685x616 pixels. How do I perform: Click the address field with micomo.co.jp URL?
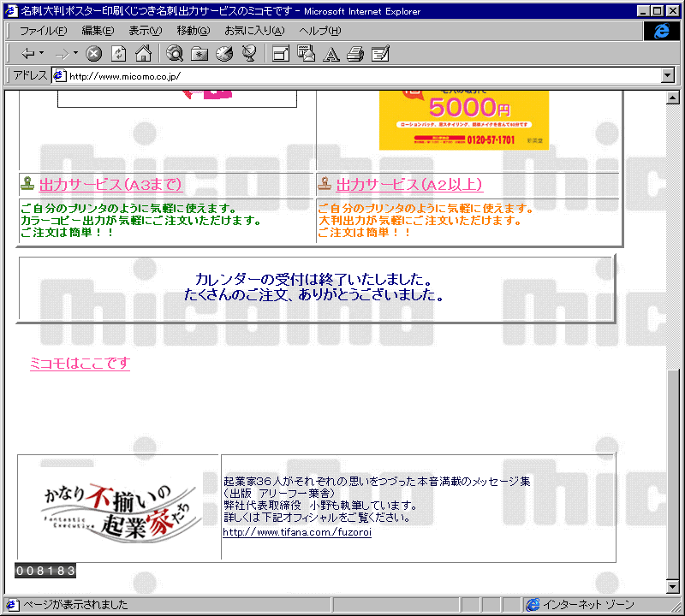pyautogui.click(x=362, y=76)
